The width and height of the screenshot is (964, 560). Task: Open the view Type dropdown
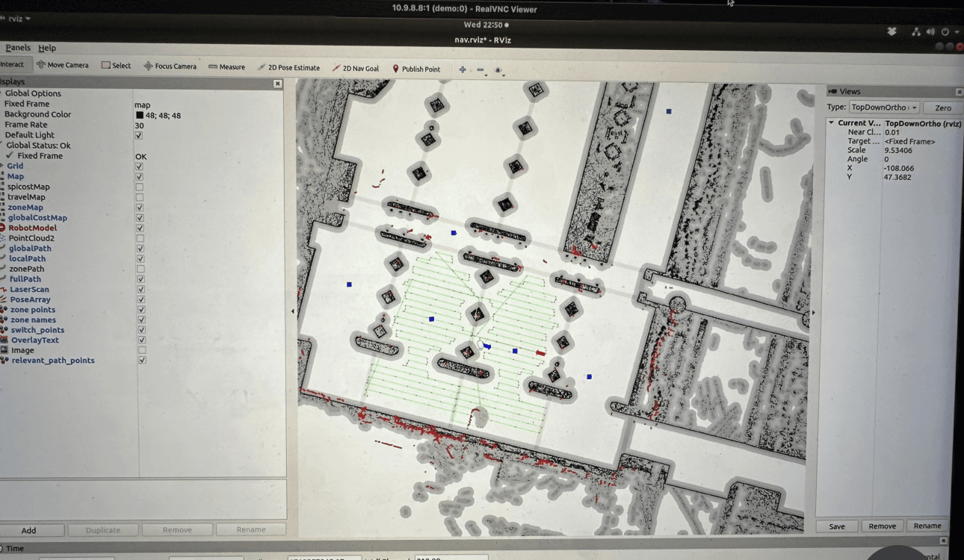pos(883,108)
